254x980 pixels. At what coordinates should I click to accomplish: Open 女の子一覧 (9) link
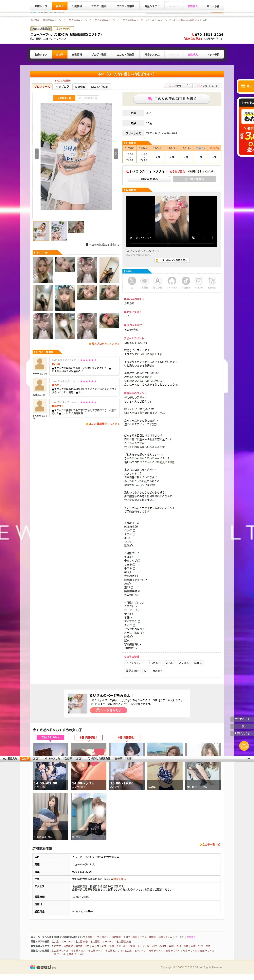(210, 845)
